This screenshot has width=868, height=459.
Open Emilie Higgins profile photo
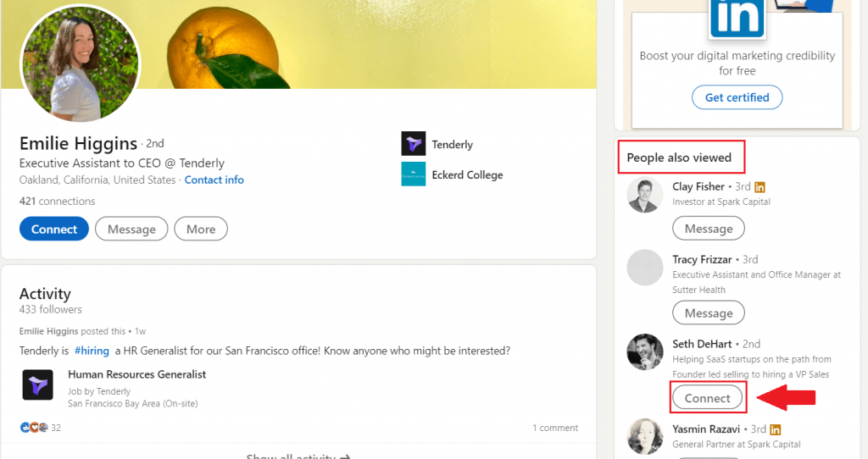click(81, 64)
